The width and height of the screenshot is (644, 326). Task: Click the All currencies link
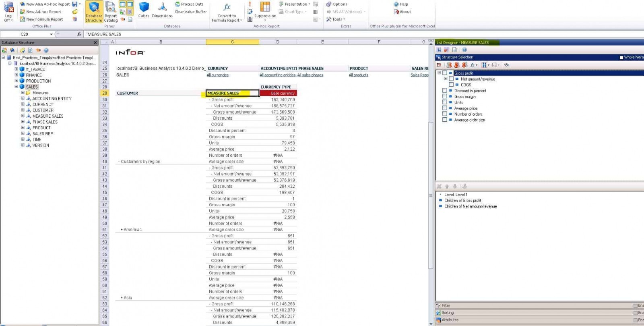pyautogui.click(x=217, y=75)
